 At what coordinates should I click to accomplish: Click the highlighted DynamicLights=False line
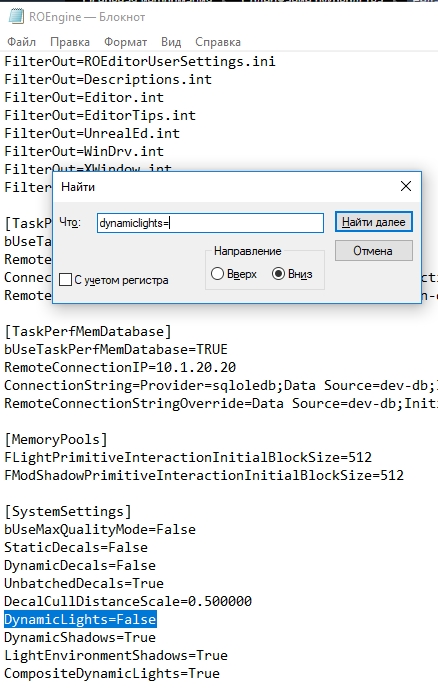(80, 619)
